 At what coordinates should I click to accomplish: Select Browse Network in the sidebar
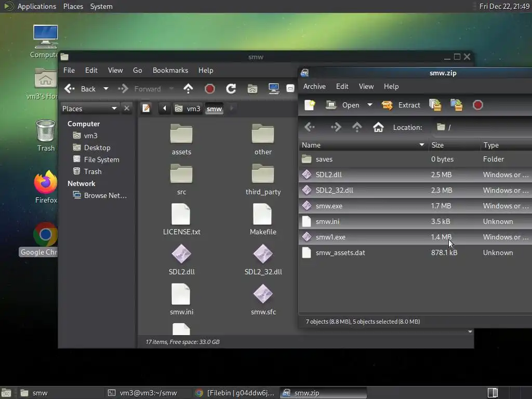click(x=105, y=195)
